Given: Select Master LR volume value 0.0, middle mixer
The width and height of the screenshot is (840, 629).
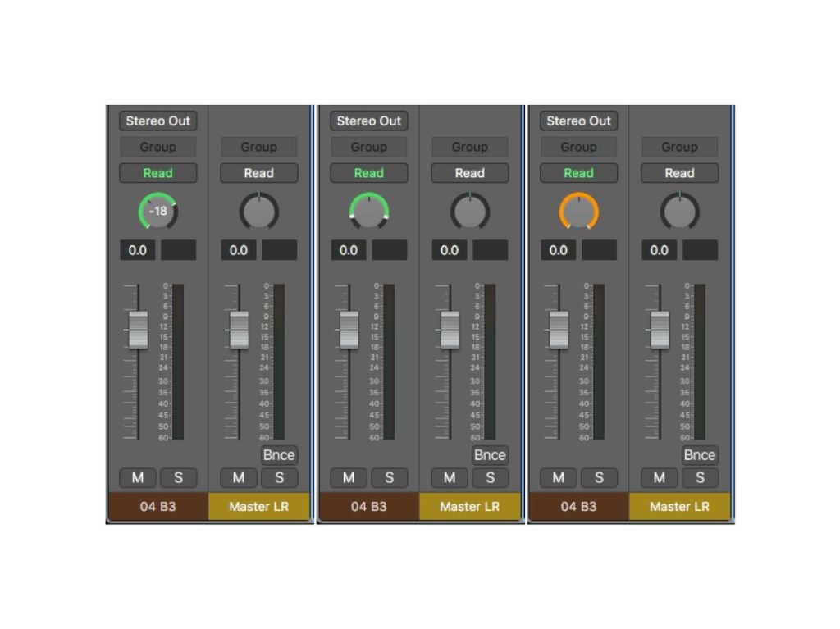Looking at the screenshot, I should (x=450, y=250).
